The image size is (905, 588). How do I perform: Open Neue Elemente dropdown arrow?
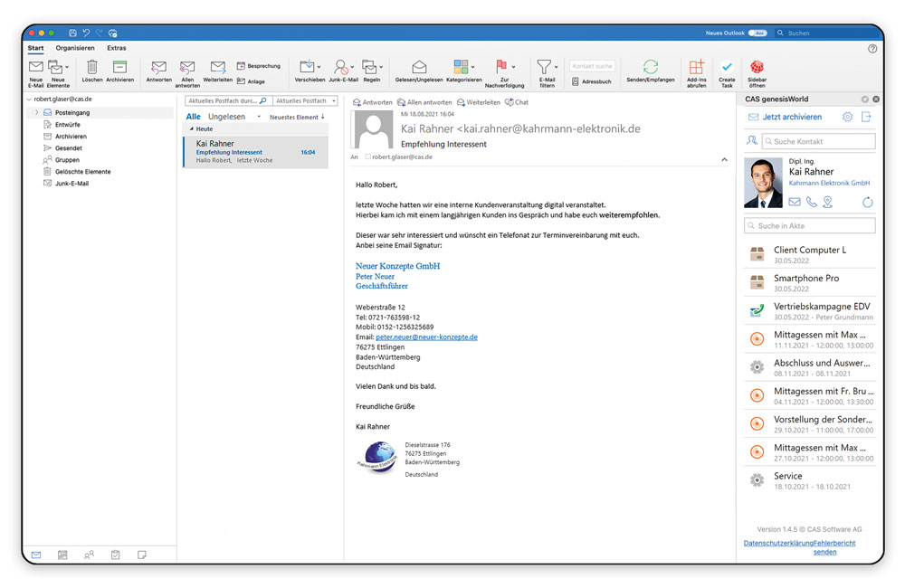tap(67, 67)
